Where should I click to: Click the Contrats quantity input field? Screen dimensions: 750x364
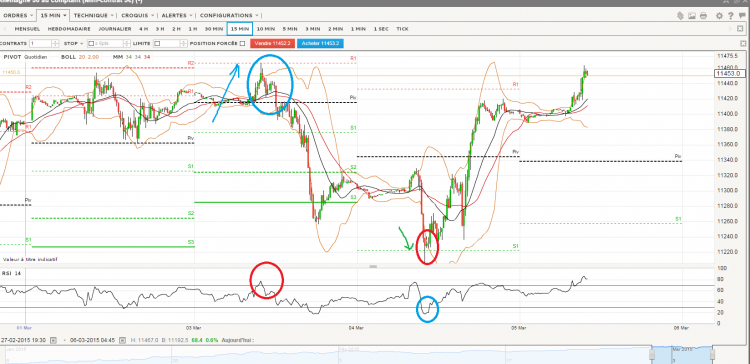tap(40, 44)
